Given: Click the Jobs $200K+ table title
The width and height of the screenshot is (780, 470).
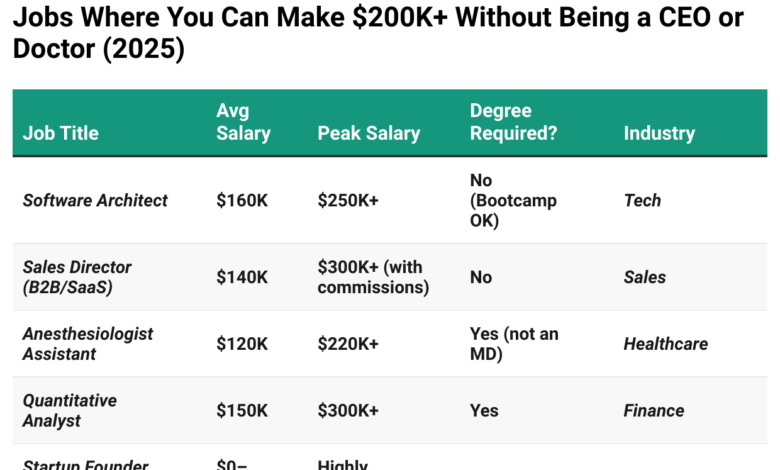Looking at the screenshot, I should pos(378,33).
